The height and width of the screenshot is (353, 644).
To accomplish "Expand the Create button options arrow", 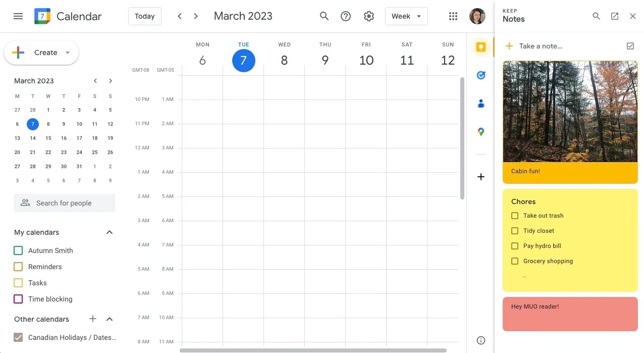I will (67, 52).
